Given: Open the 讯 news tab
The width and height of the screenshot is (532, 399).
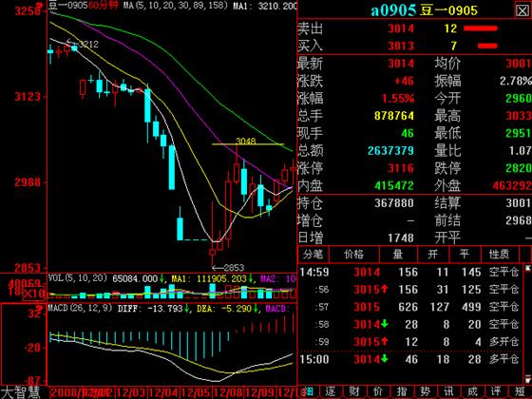Looking at the screenshot, I should tap(448, 392).
